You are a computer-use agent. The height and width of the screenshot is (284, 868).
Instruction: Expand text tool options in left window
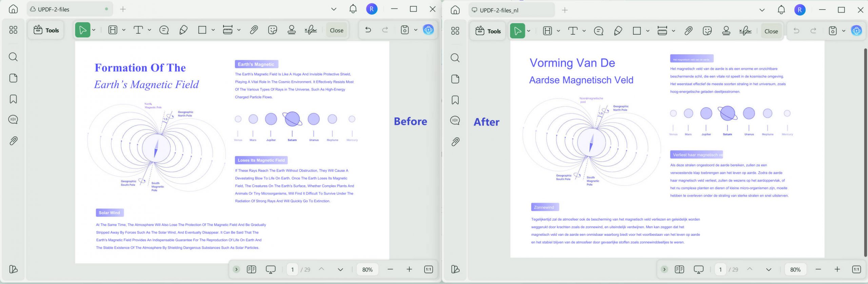click(x=150, y=30)
